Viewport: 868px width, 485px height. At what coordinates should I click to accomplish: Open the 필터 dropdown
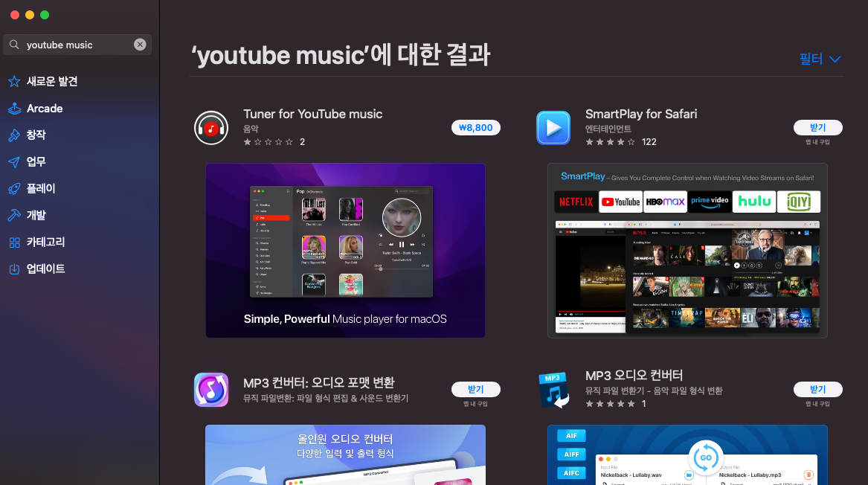click(820, 59)
